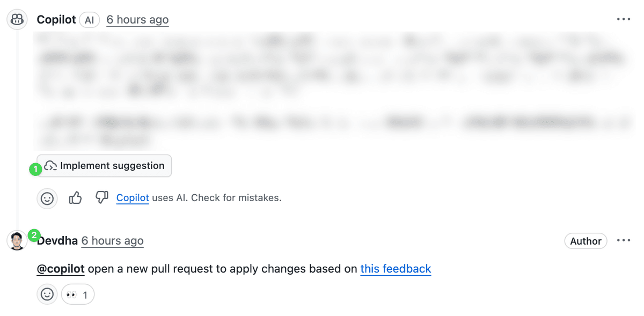Image resolution: width=644 pixels, height=316 pixels.
Task: Follow the 'this feedback' link
Action: point(396,269)
